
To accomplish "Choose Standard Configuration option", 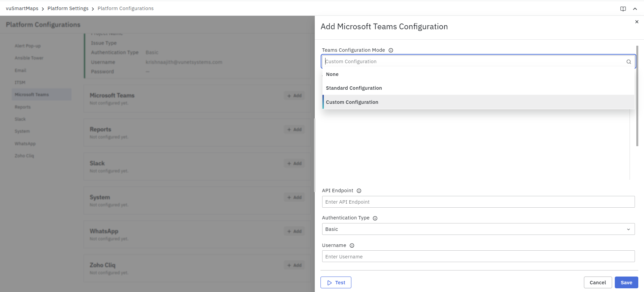I will click(354, 88).
